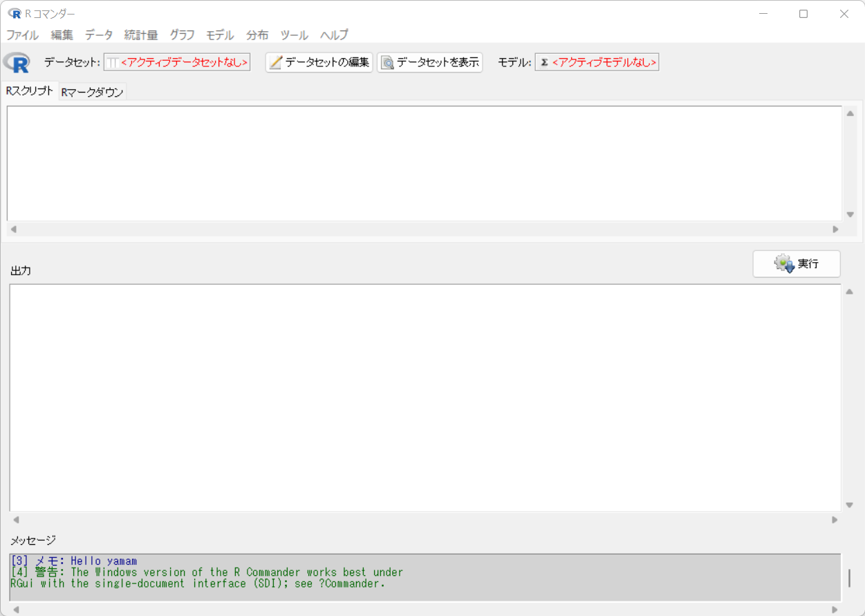Click the gear icon on the 実行 button

(x=784, y=264)
